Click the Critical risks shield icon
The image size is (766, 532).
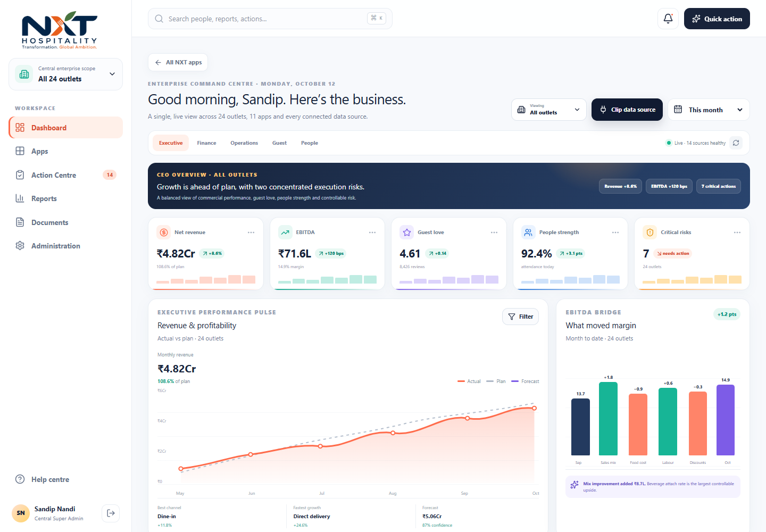pyautogui.click(x=650, y=232)
